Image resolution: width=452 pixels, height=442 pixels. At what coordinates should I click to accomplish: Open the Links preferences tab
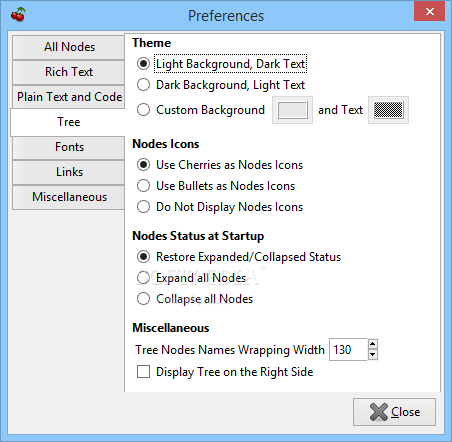pyautogui.click(x=69, y=172)
